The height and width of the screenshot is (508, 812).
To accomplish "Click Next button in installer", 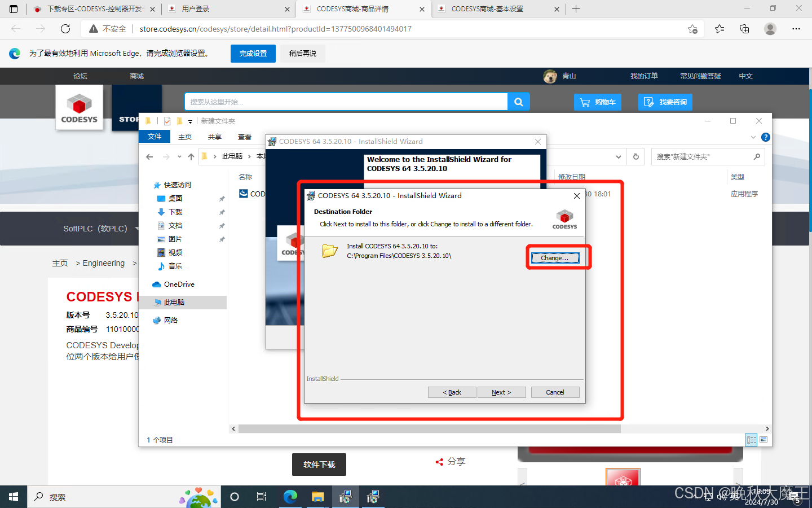I will click(501, 392).
